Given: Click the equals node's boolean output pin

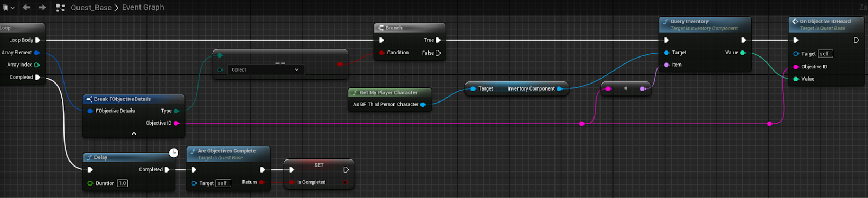Looking at the screenshot, I should (340, 64).
